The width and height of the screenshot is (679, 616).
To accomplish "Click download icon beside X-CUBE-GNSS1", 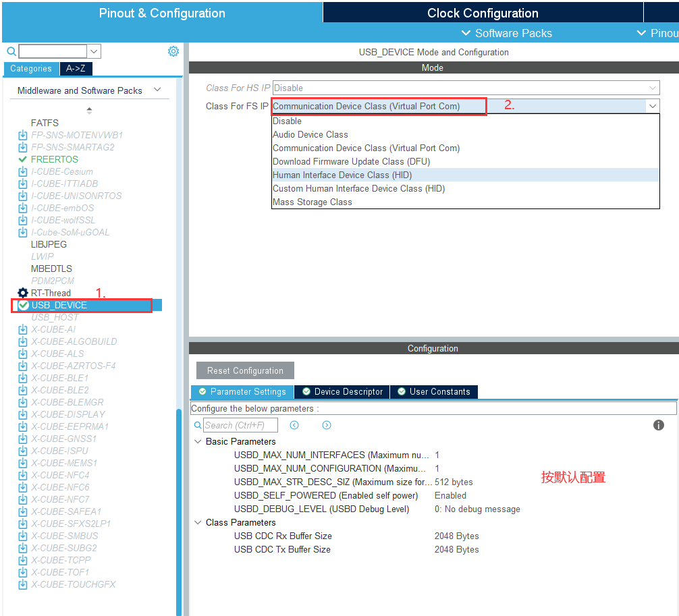I will coord(23,439).
